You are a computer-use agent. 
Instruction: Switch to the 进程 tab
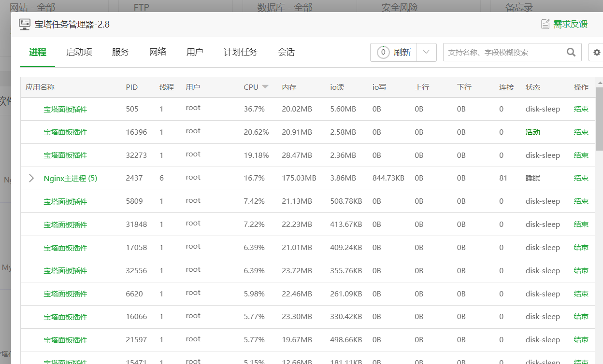tap(38, 52)
